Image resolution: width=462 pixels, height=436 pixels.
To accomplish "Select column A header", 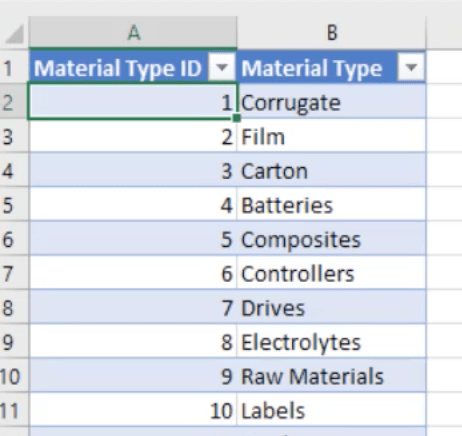I will (133, 33).
